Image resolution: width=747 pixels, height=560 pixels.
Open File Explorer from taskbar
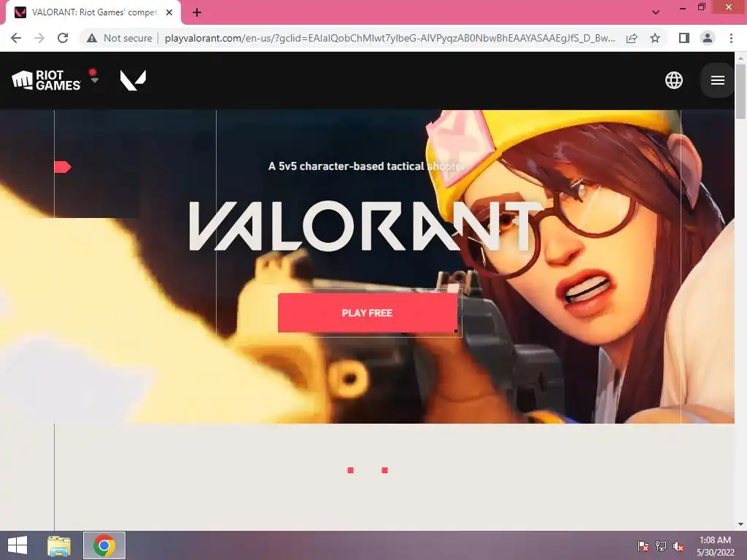(59, 545)
